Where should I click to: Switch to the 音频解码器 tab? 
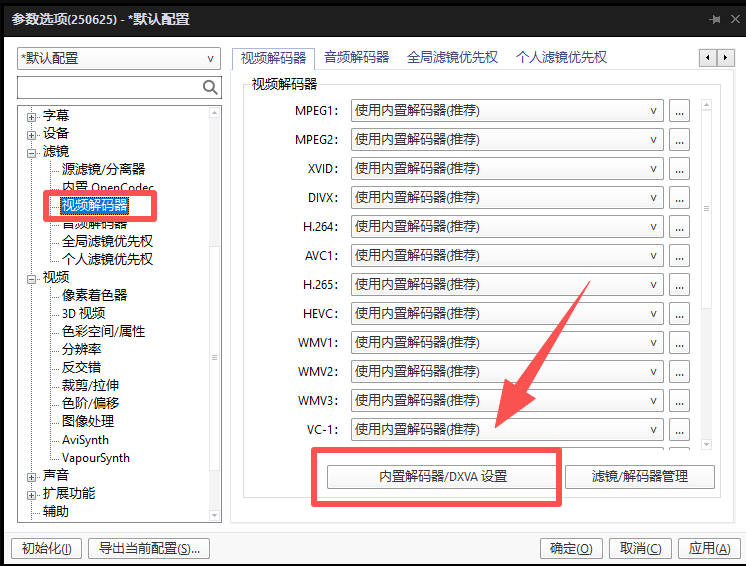[x=357, y=58]
